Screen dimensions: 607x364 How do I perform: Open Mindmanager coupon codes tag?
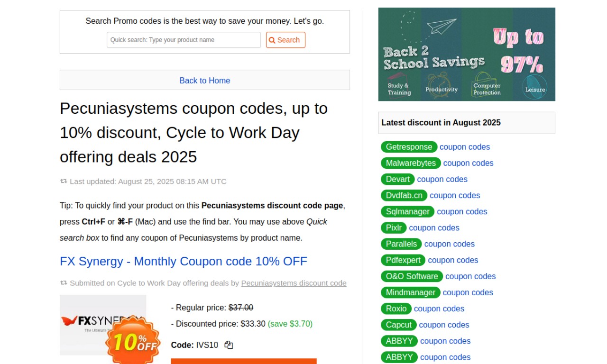(x=411, y=292)
